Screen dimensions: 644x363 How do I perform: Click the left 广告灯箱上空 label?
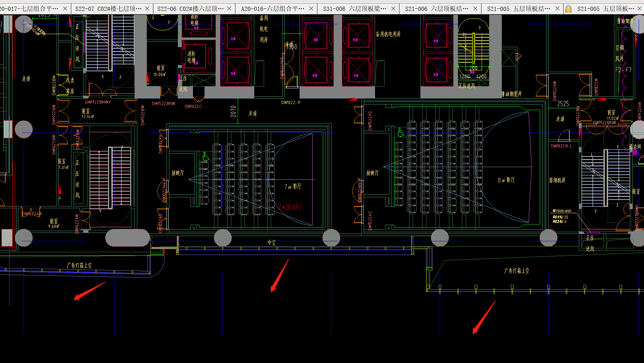click(79, 265)
